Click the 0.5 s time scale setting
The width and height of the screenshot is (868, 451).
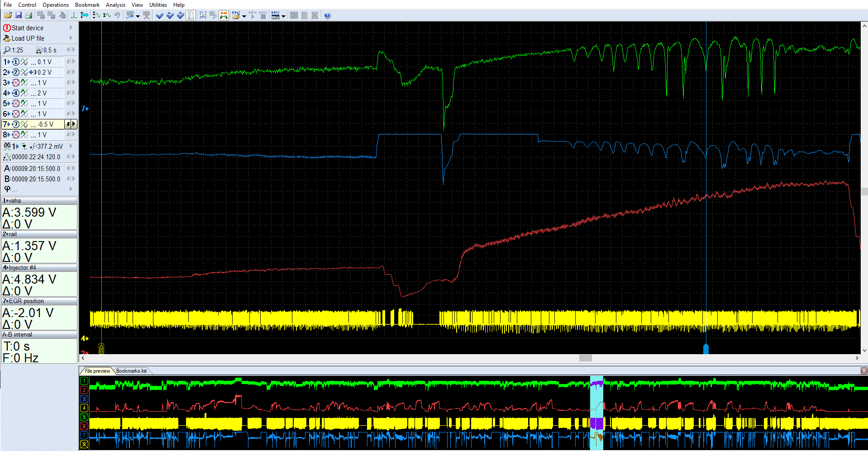(47, 50)
